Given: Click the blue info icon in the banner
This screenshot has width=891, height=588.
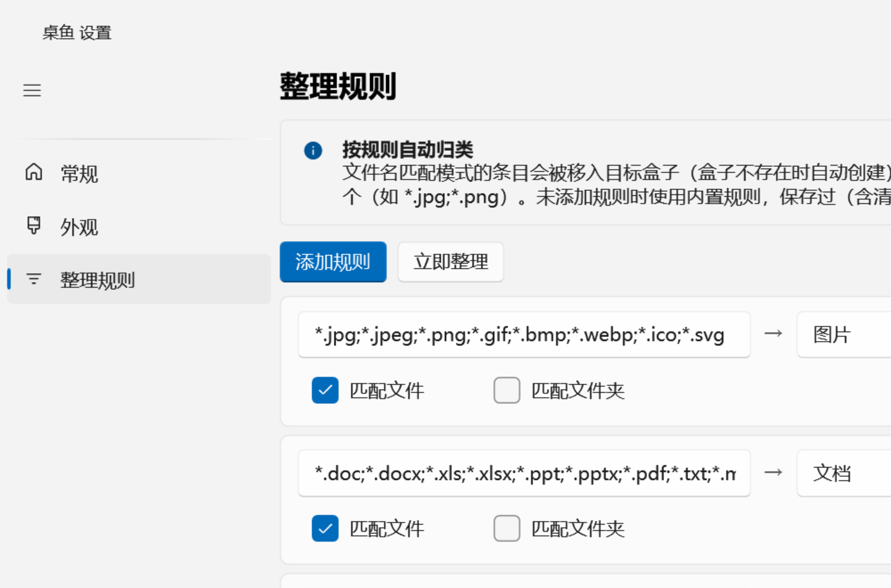Looking at the screenshot, I should point(313,150).
